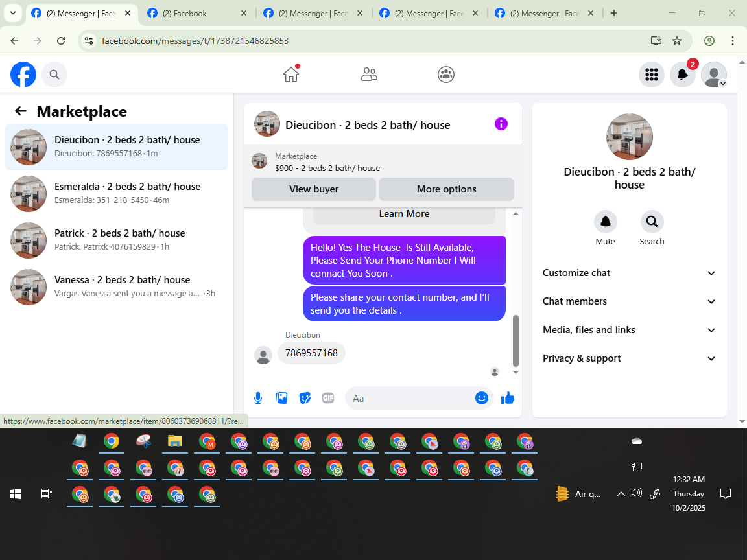Screen dimensions: 747x560
Task: Click the install app icon in address bar
Action: [656, 41]
